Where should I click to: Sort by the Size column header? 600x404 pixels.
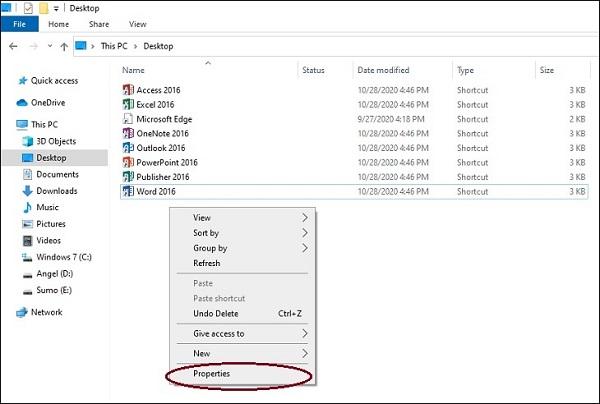coord(546,70)
